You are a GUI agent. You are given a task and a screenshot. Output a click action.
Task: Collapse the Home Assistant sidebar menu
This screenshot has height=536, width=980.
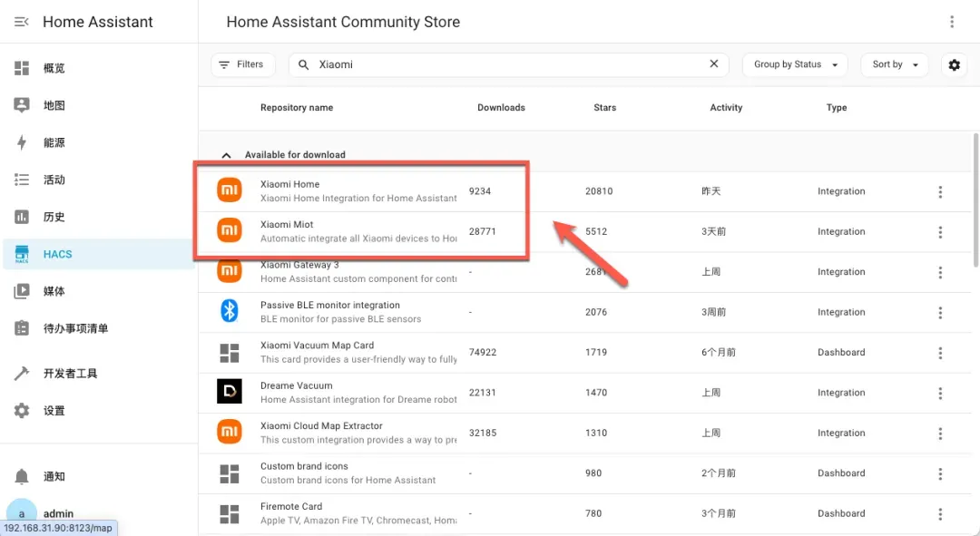(22, 22)
